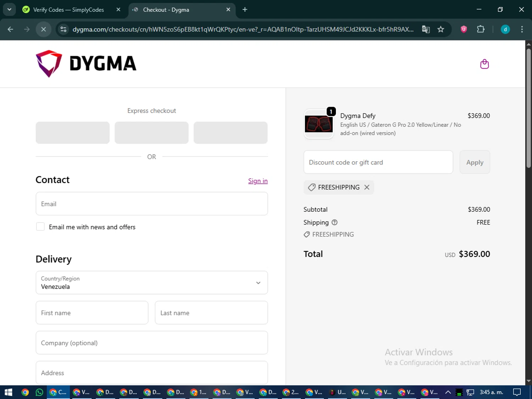Go back to the previous page

click(10, 29)
